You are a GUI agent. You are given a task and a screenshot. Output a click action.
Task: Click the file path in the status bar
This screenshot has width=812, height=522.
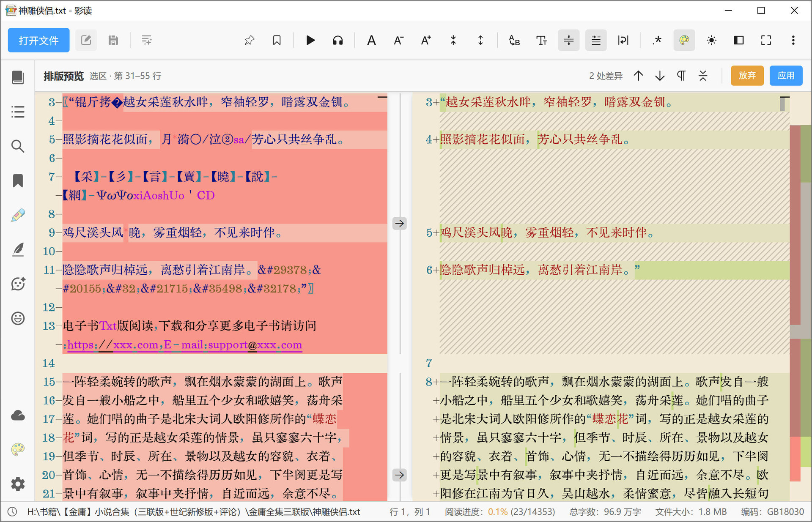pyautogui.click(x=194, y=512)
